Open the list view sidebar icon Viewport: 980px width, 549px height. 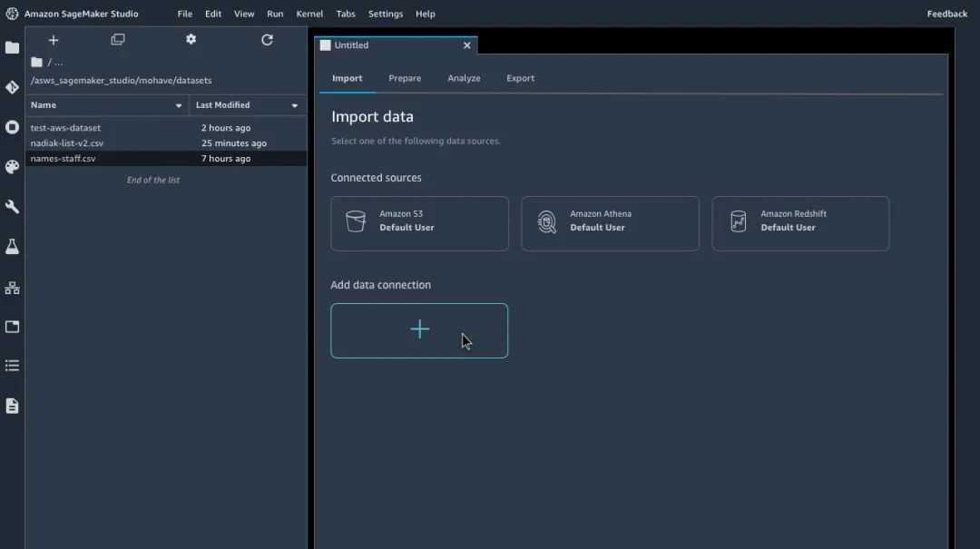pos(12,366)
